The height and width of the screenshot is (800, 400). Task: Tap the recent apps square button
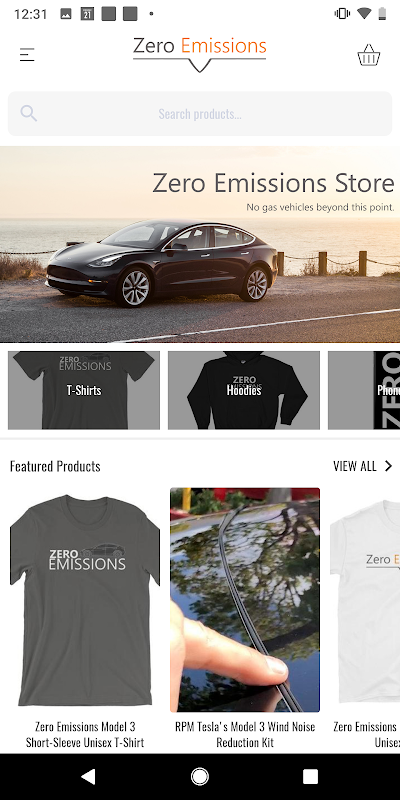point(310,777)
